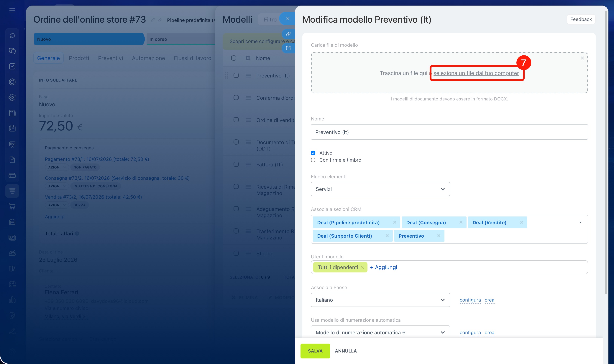614x364 pixels.
Task: Switch to the Preventivi tab
Action: (x=111, y=58)
